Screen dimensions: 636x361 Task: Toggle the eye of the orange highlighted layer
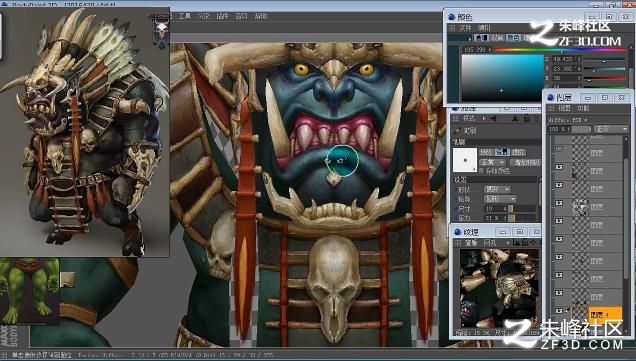click(x=559, y=311)
